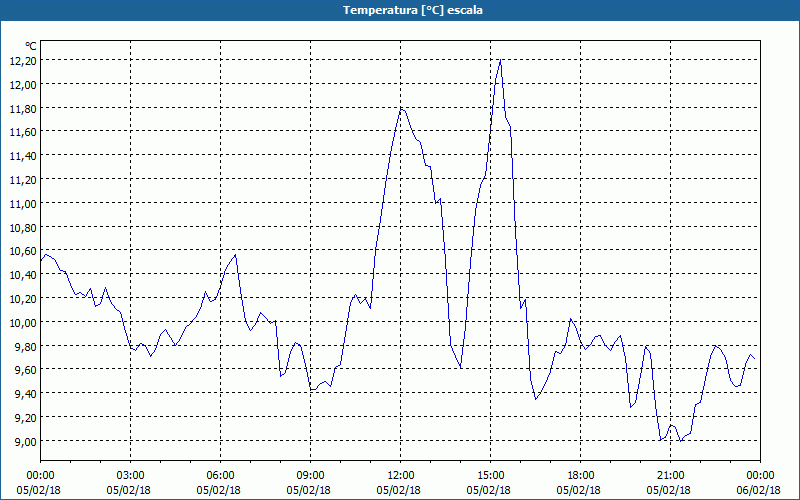Click the 09:00 time axis label
Image resolution: width=800 pixels, height=500 pixels.
click(311, 476)
